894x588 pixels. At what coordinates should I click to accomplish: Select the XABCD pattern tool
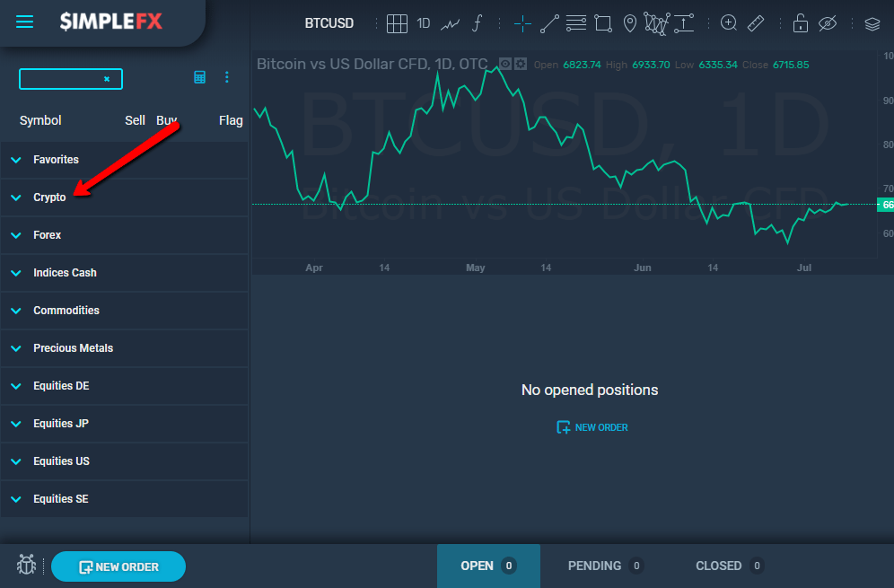657,23
